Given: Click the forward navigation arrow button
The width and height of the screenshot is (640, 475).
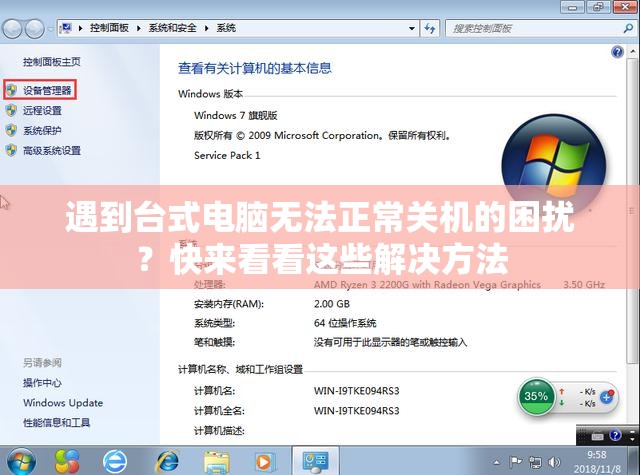Looking at the screenshot, I should click(x=34, y=29).
